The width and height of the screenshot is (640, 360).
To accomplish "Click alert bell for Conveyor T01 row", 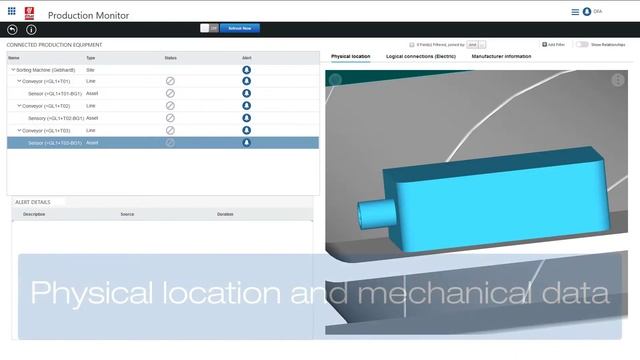I will pyautogui.click(x=247, y=81).
